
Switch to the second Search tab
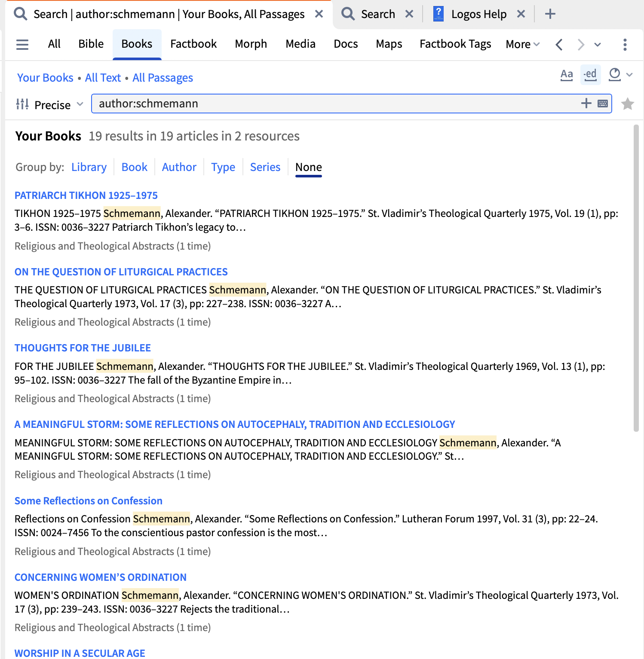click(x=377, y=14)
